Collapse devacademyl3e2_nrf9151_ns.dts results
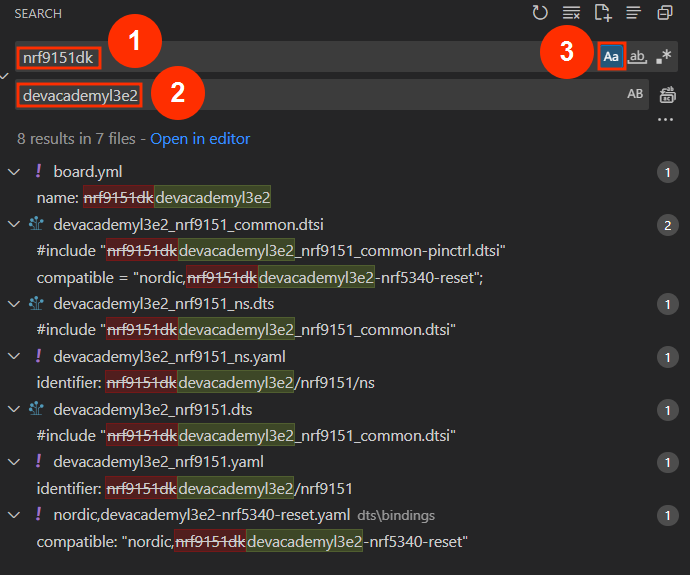 click(14, 304)
